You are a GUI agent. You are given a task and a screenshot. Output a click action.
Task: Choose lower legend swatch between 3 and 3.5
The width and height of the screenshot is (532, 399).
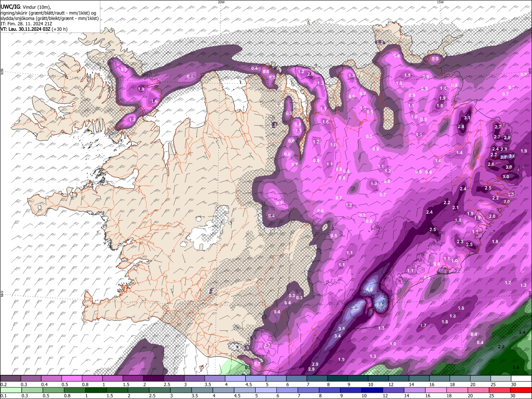[181, 390]
